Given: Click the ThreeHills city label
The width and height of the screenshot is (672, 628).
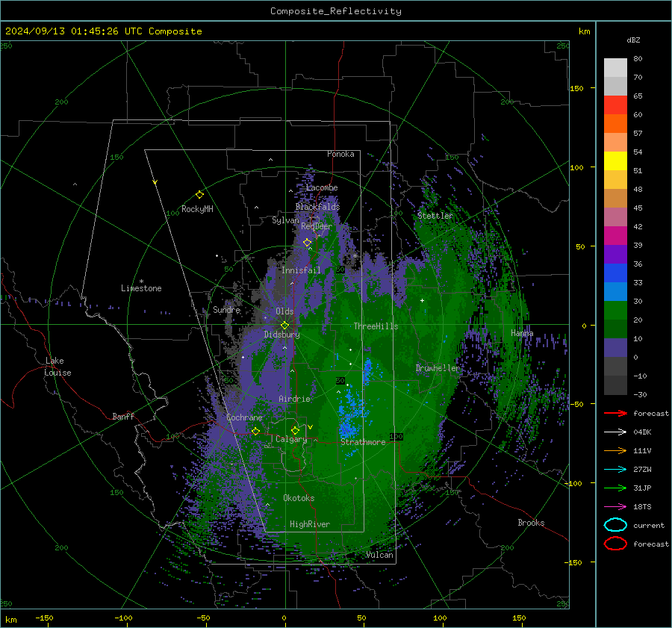Looking at the screenshot, I should click(x=376, y=326).
